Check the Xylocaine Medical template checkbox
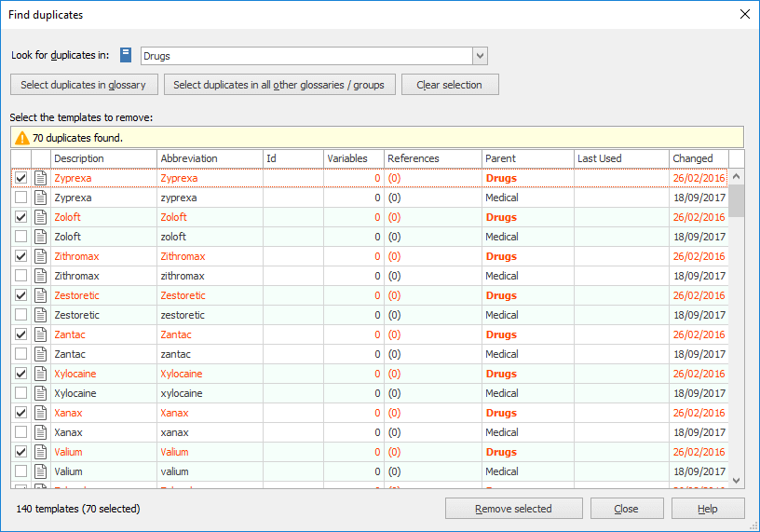The image size is (760, 532). 20,393
